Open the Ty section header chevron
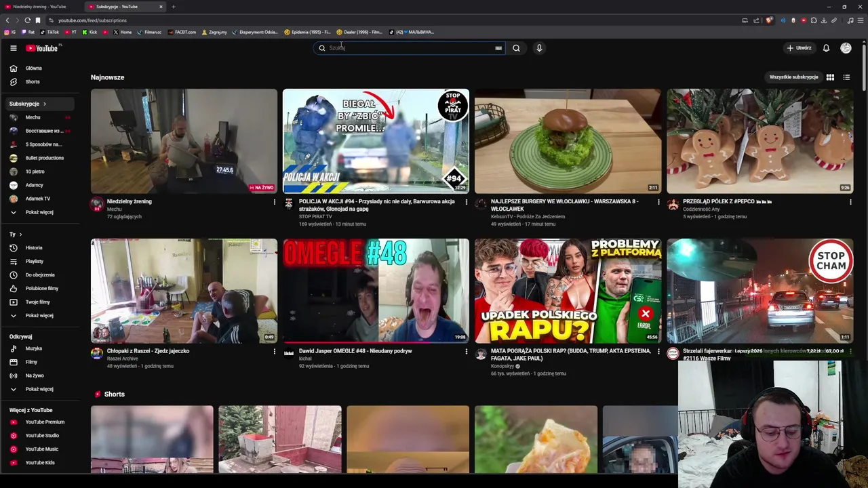Viewport: 868px width, 488px height. pyautogui.click(x=20, y=235)
